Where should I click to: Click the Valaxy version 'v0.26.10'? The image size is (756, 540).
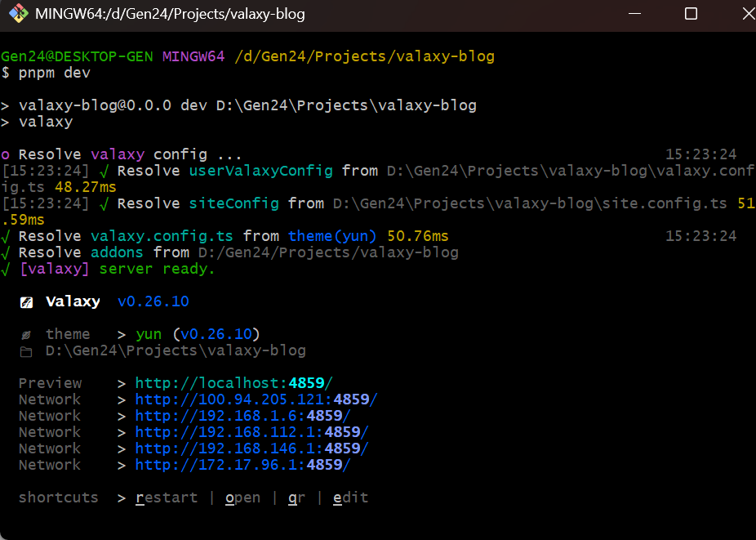[x=153, y=302]
